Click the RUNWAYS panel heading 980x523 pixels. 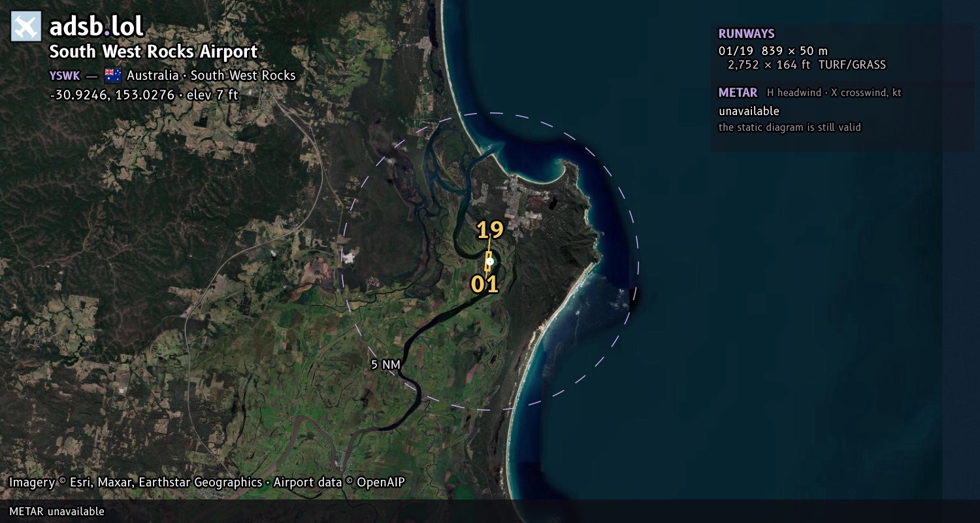pyautogui.click(x=746, y=34)
